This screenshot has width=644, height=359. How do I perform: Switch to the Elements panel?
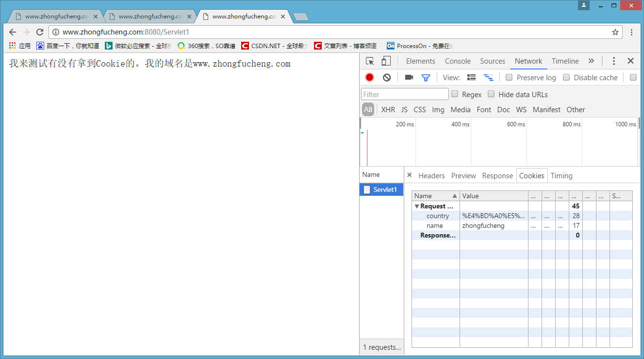point(420,61)
